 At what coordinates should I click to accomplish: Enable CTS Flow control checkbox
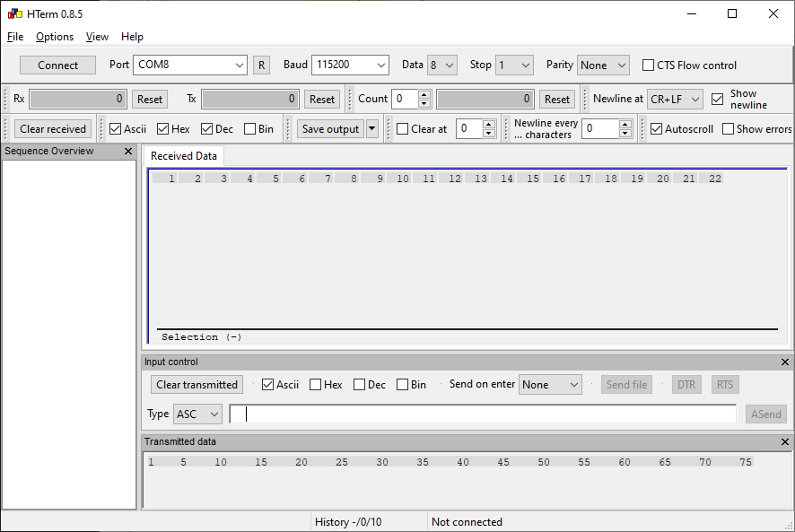click(649, 65)
